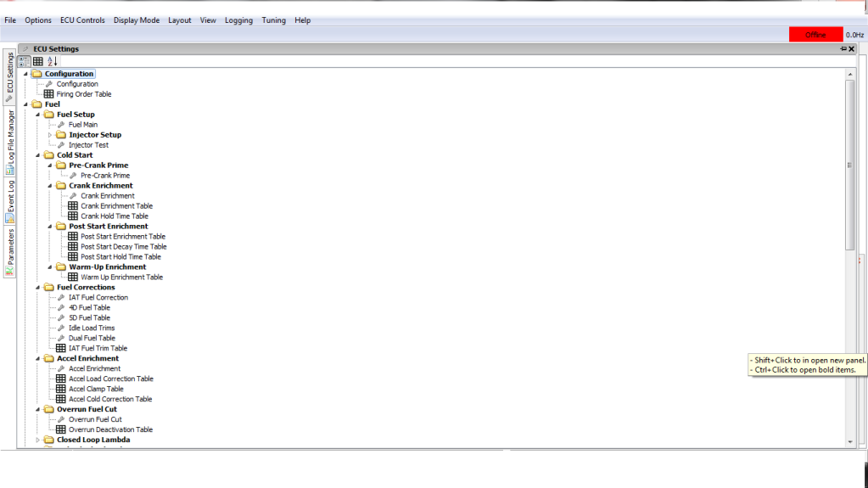Open the Display Mode menu

[137, 20]
